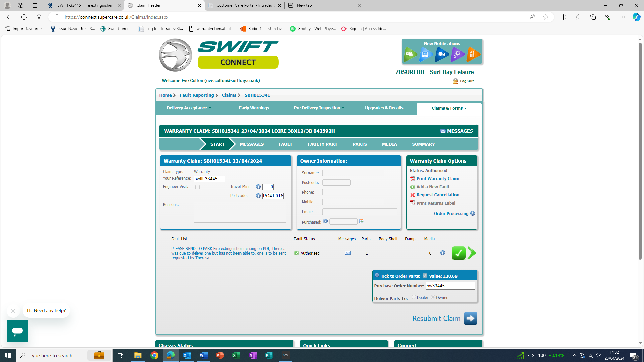Click the green arrow next to fault row

pyautogui.click(x=472, y=253)
